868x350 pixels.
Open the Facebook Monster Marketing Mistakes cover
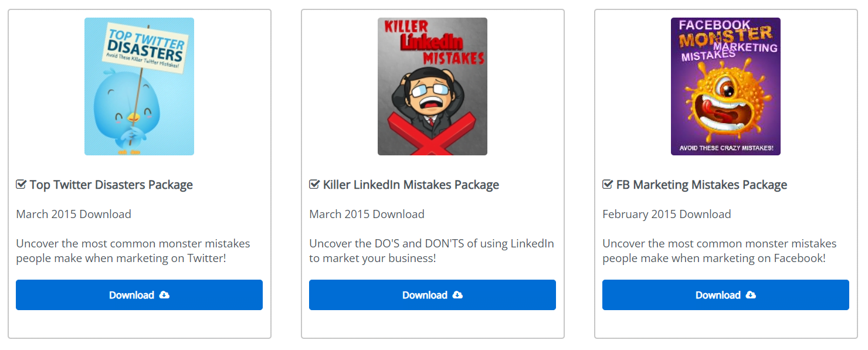pos(725,86)
